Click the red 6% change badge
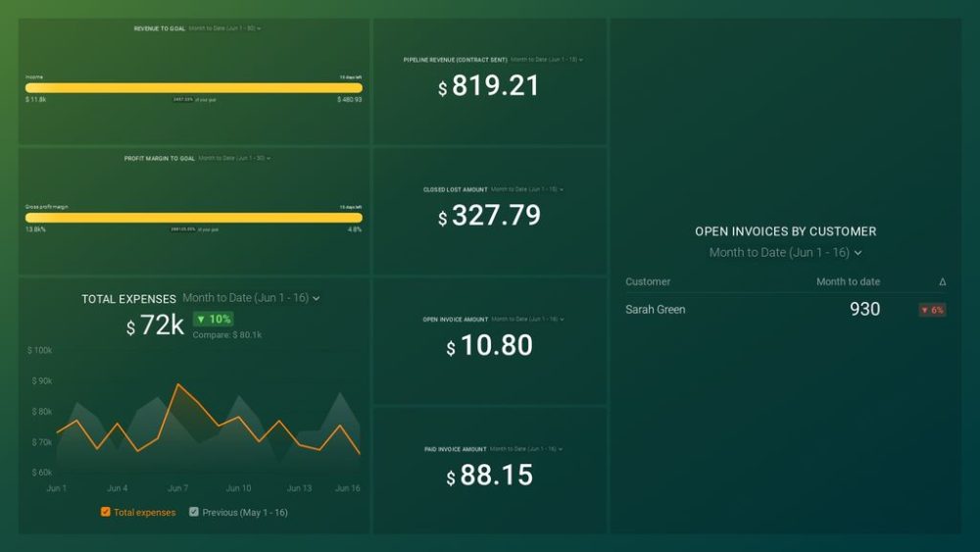 click(932, 310)
